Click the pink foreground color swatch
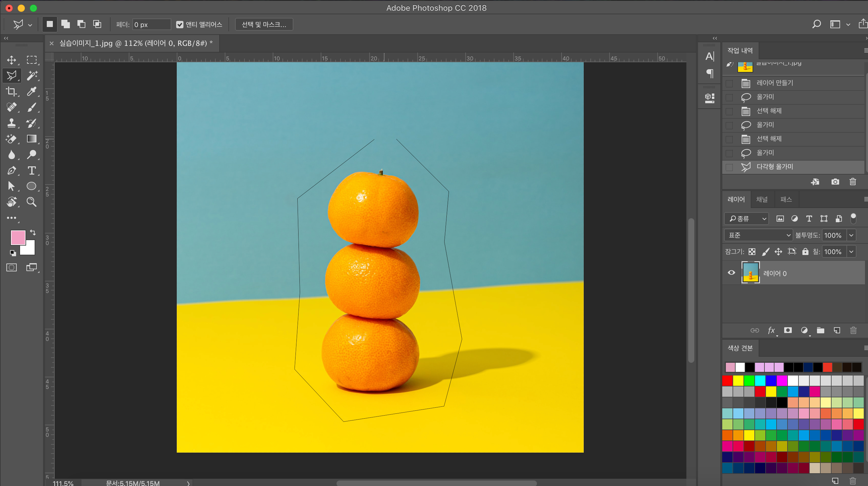This screenshot has height=486, width=868. click(x=18, y=237)
